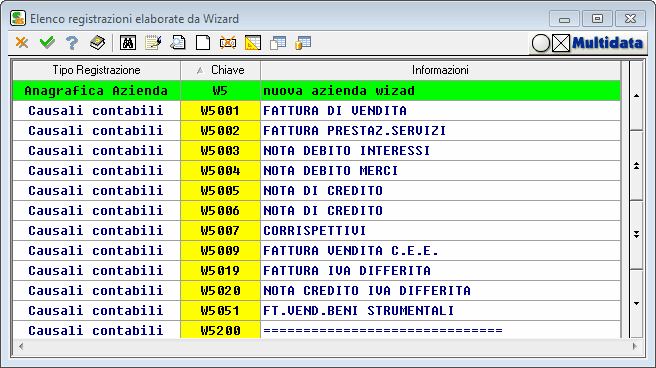Viewport: 656px width, 368px height.
Task: Select the Anagrafica Azienda row
Action: [x=317, y=91]
